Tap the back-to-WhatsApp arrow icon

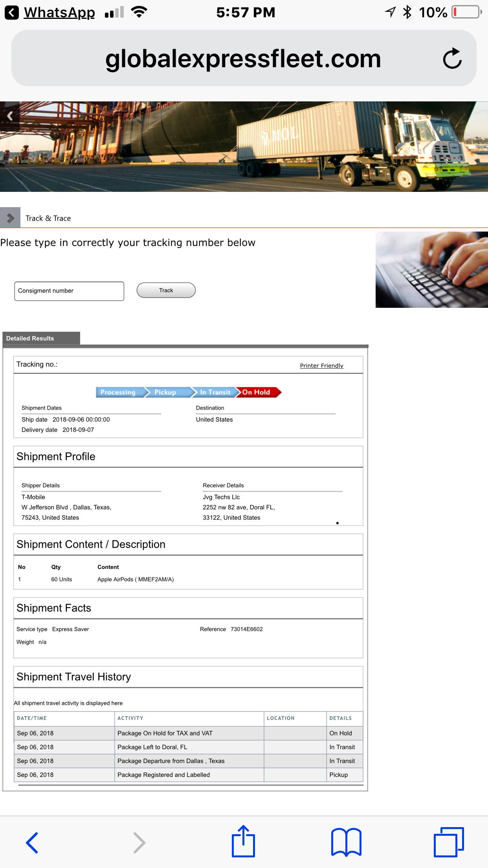12,13
